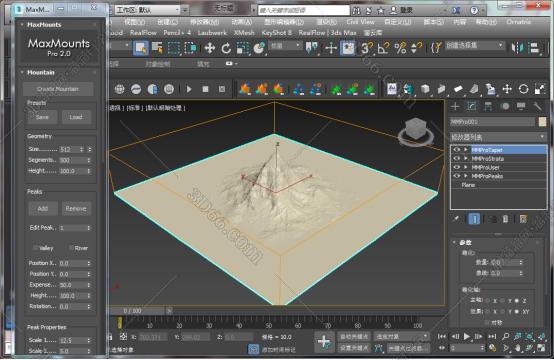Expand the MMProPeaks modifier arrow
Image resolution: width=554 pixels, height=360 pixels.
[x=466, y=176]
